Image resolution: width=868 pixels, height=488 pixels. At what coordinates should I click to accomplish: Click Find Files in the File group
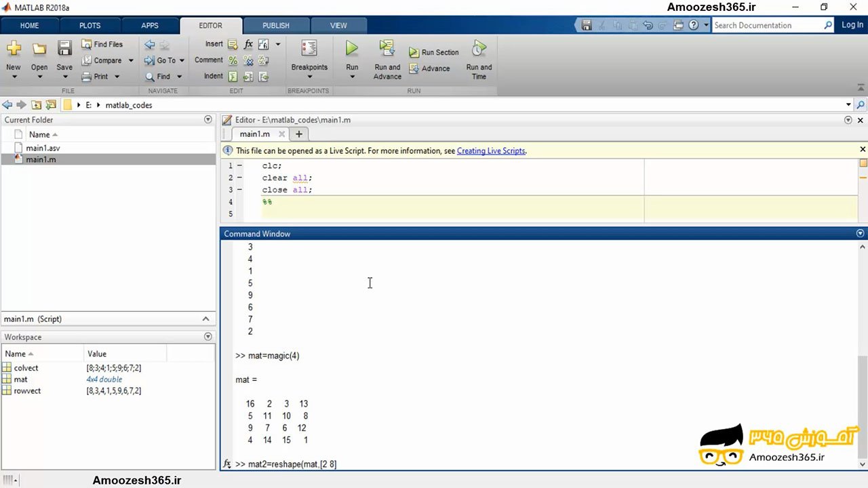point(102,44)
